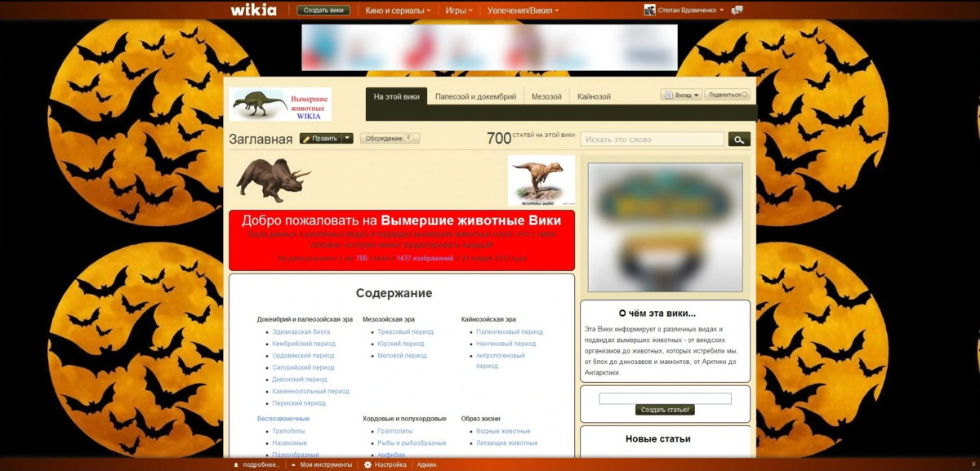Image resolution: width=980 pixels, height=471 pixels.
Task: Click the pencil icon on Править button
Action: pos(307,139)
